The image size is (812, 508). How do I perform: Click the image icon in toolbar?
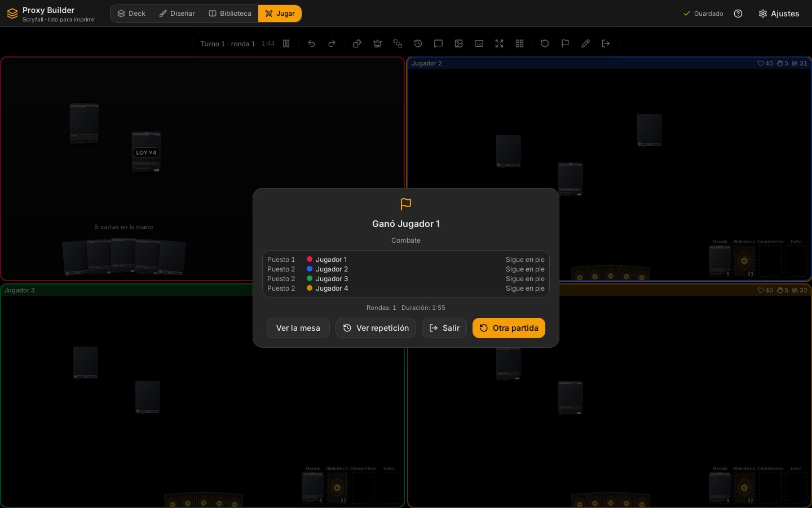[x=458, y=43]
